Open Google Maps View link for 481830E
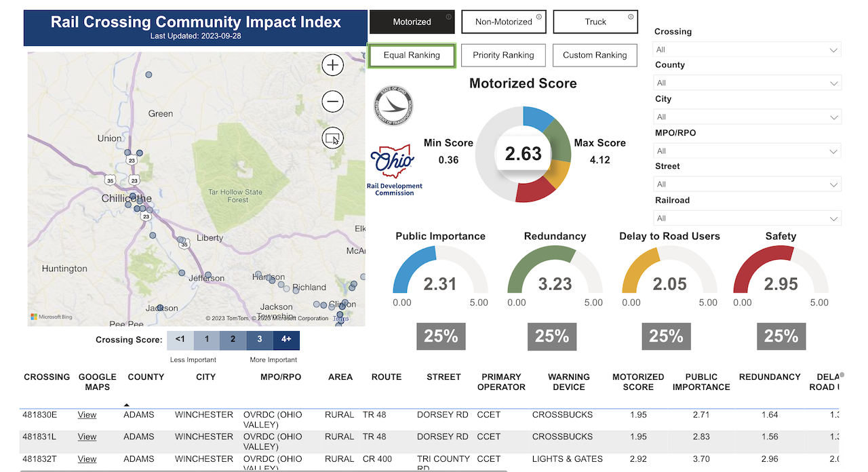The width and height of the screenshot is (868, 472). tap(87, 415)
